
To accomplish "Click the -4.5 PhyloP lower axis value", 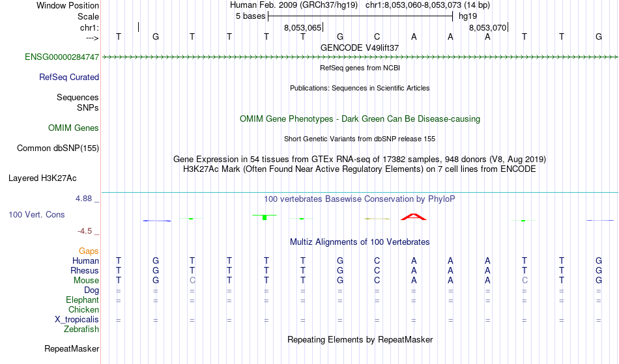I will coord(85,231).
